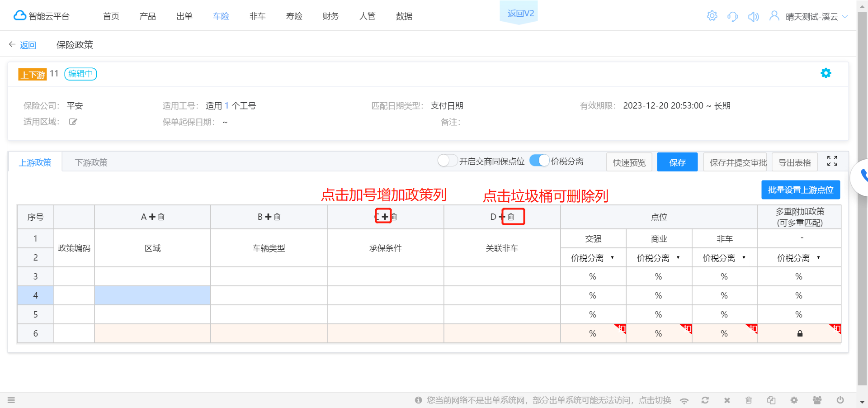
Task: Click the 编辑中 status badge
Action: (80, 74)
